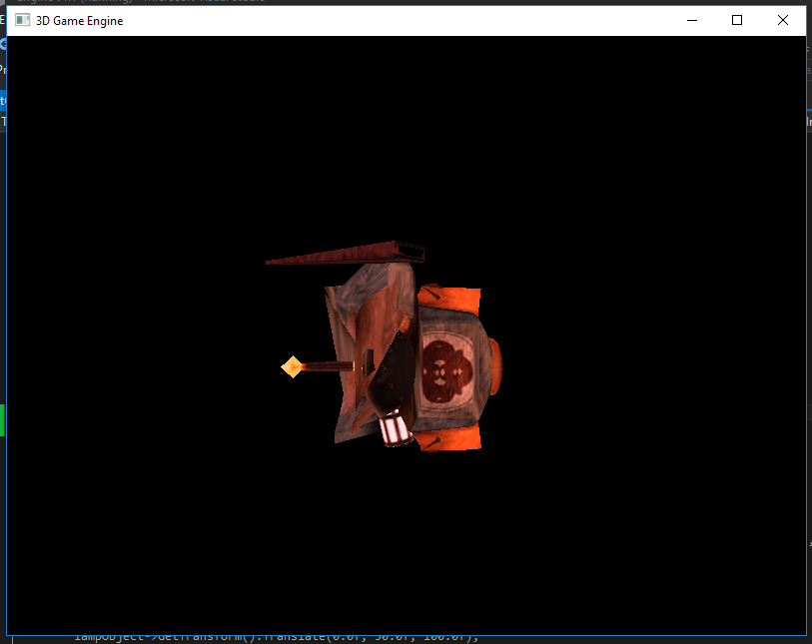Click the small dark wedge on the top orange panel
This screenshot has width=812, height=644.
click(431, 294)
